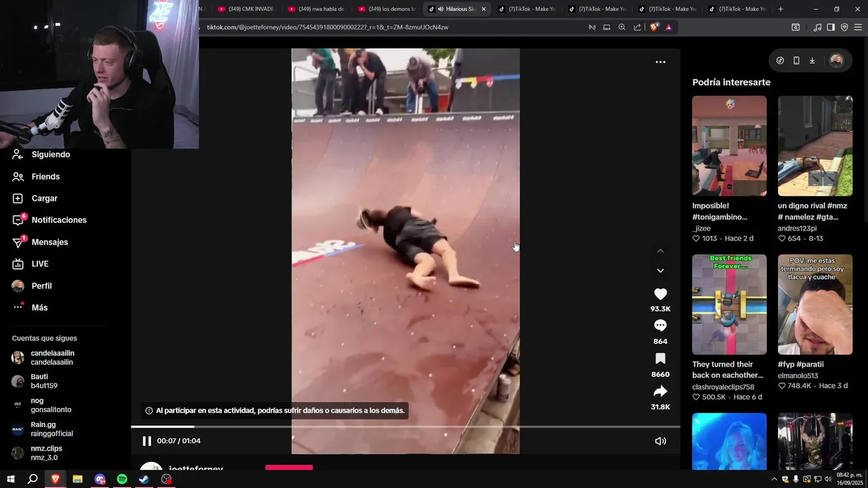
Task: Click the download desktop app icon
Action: point(812,60)
